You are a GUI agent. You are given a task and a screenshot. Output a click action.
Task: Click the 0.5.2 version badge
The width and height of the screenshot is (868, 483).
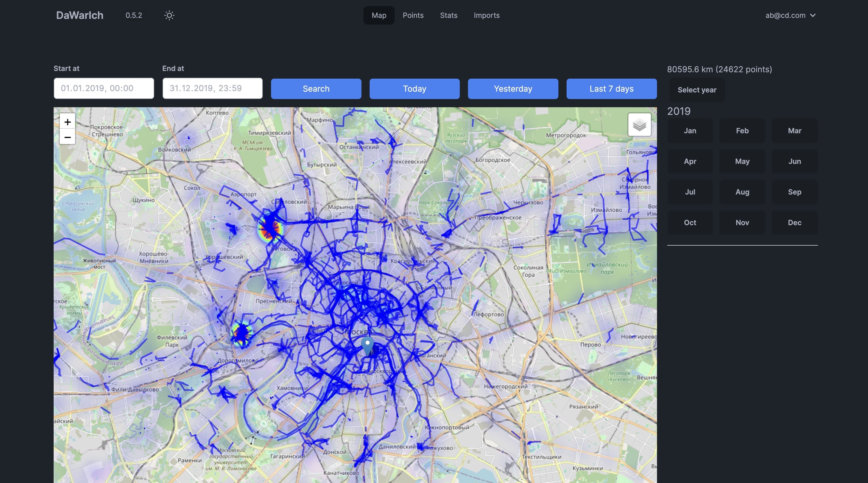134,15
